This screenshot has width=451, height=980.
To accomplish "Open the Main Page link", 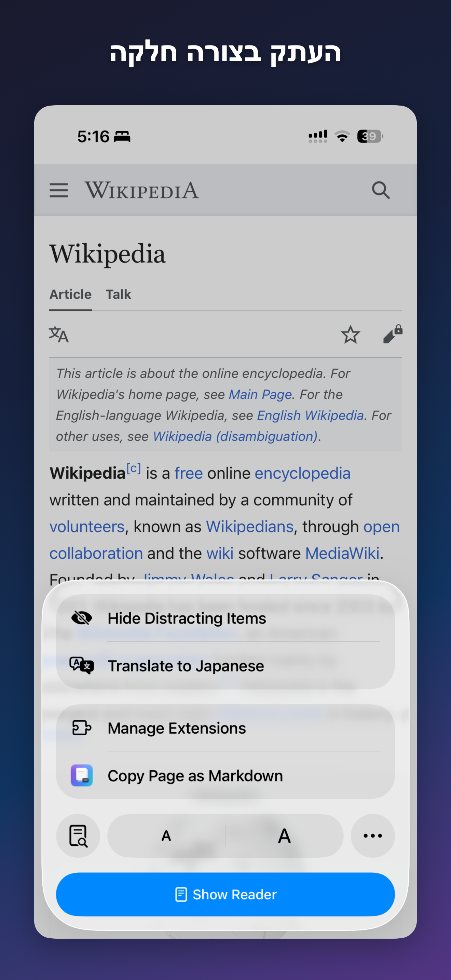I will [x=260, y=395].
